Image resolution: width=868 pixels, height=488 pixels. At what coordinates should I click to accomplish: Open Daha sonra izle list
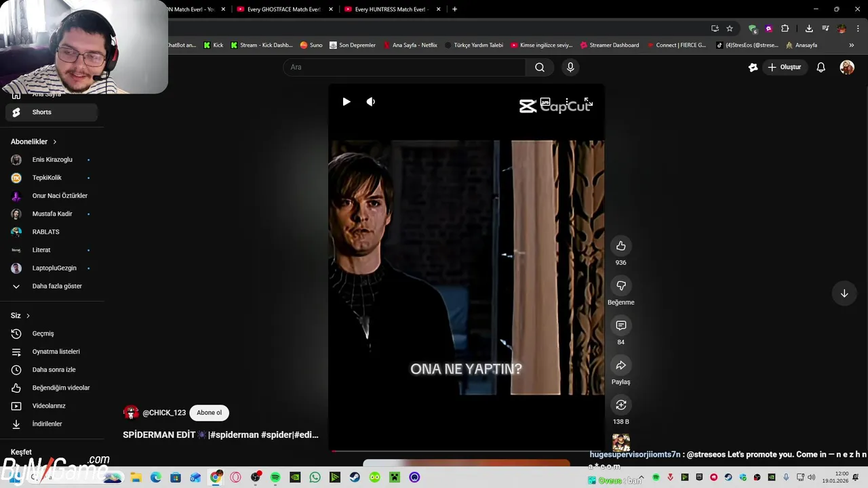point(52,370)
